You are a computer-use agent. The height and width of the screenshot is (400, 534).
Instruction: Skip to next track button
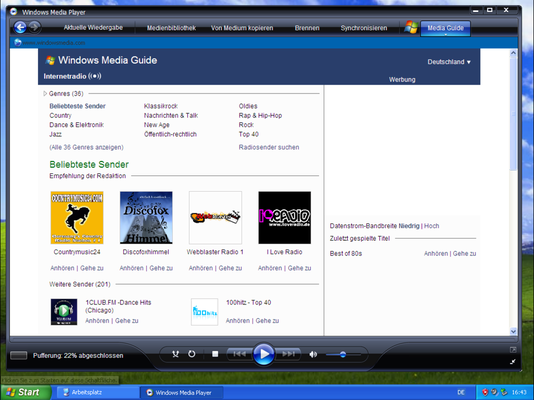click(x=288, y=354)
